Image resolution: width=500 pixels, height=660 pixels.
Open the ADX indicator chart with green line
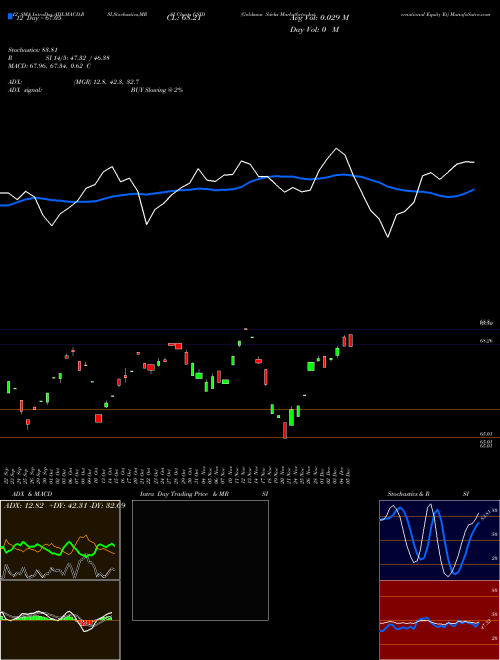60,540
